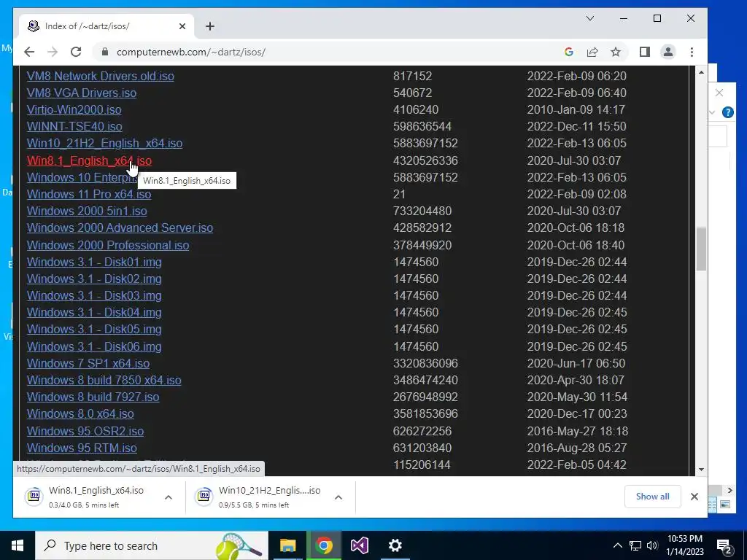Open the Chrome profile avatar menu
Image resolution: width=747 pixels, height=560 pixels.
668,52
